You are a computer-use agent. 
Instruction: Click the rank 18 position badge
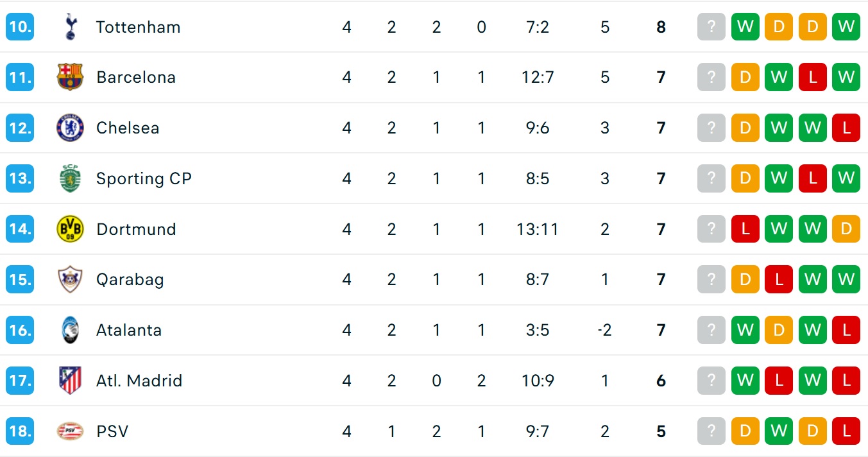(x=20, y=431)
